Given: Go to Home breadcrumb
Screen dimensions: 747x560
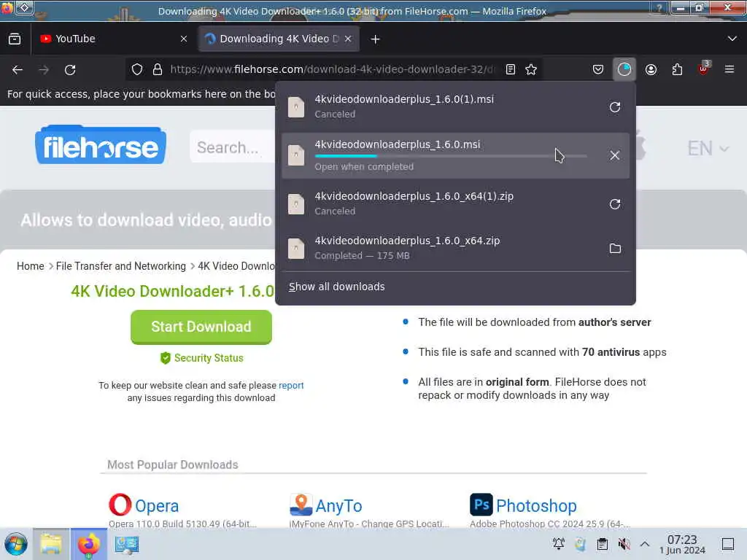Looking at the screenshot, I should click(x=31, y=266).
